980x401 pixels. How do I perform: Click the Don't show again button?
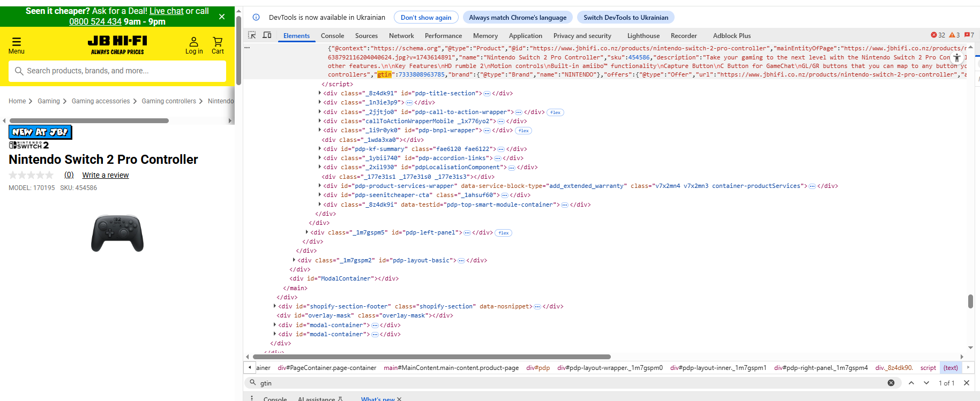[x=426, y=17]
